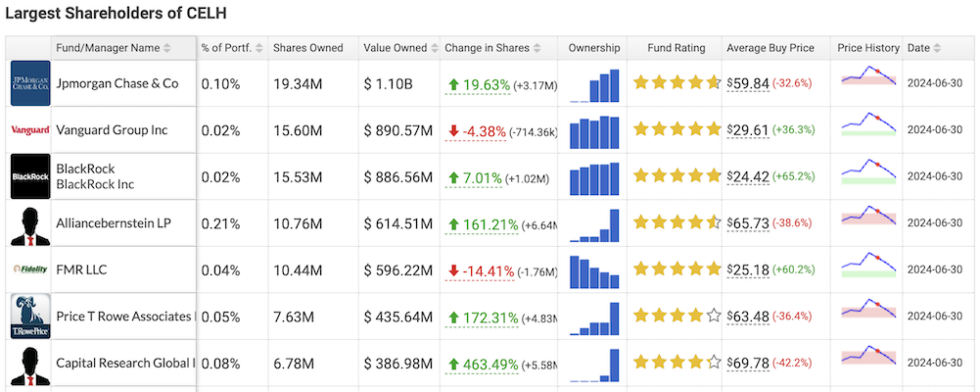Click the $24.42 average buy price
Viewport: 980px width, 392px height.
748,177
